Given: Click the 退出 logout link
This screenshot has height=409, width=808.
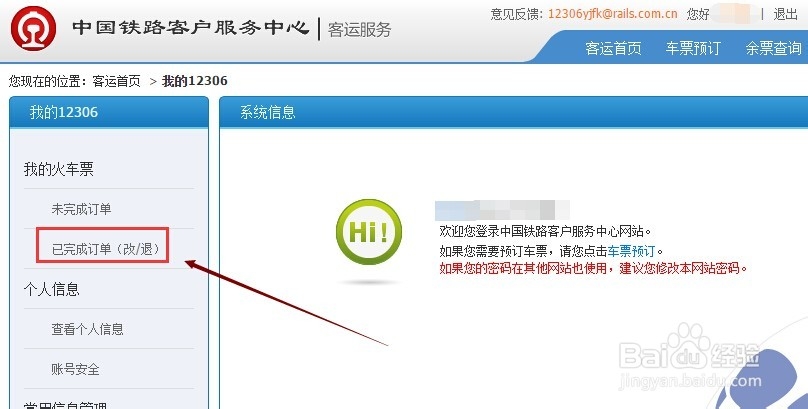Looking at the screenshot, I should coord(785,14).
